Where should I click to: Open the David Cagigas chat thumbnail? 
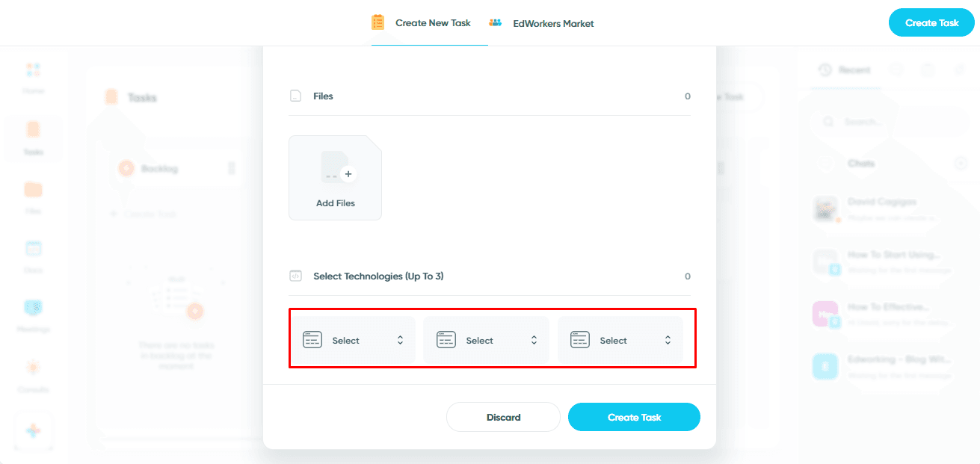pos(825,209)
